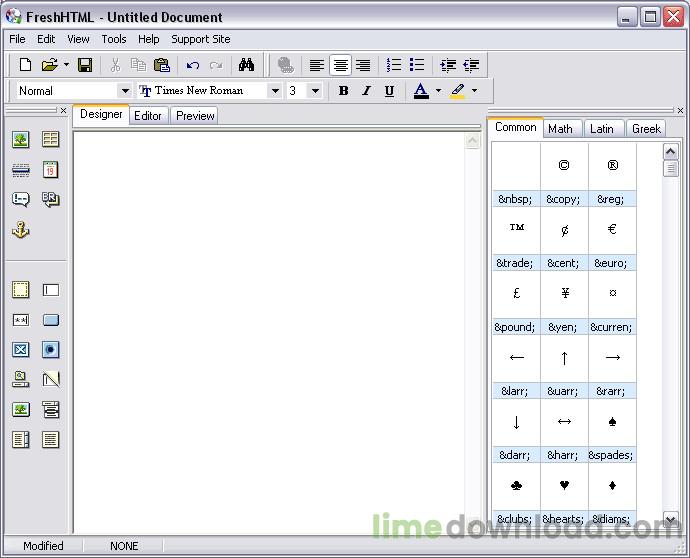The image size is (690, 558).
Task: Toggle Underline formatting
Action: [x=389, y=91]
